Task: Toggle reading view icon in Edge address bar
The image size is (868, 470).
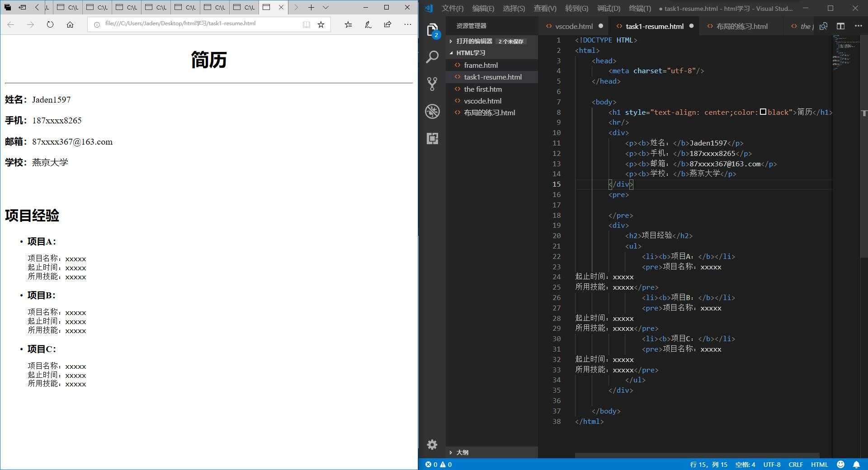Action: 307,25
